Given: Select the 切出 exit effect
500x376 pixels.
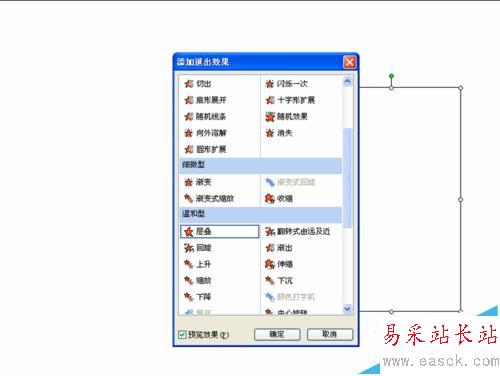Looking at the screenshot, I should [198, 84].
